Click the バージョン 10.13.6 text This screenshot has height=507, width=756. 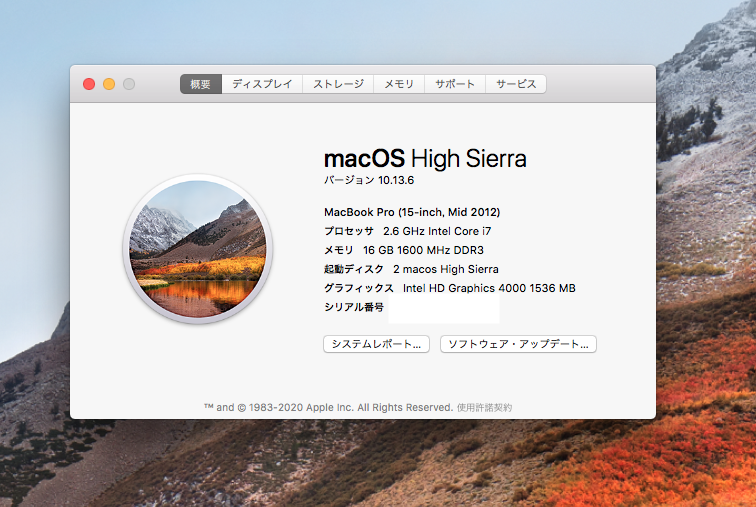pos(369,180)
